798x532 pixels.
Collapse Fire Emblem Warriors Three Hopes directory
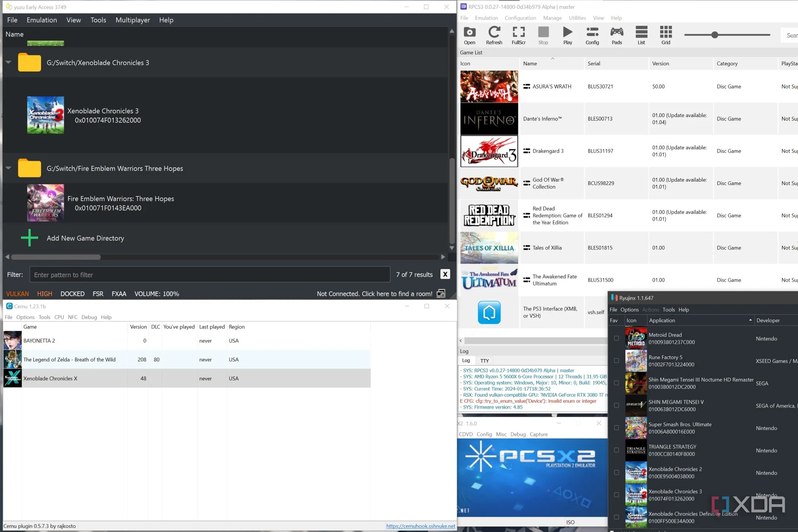[x=8, y=168]
